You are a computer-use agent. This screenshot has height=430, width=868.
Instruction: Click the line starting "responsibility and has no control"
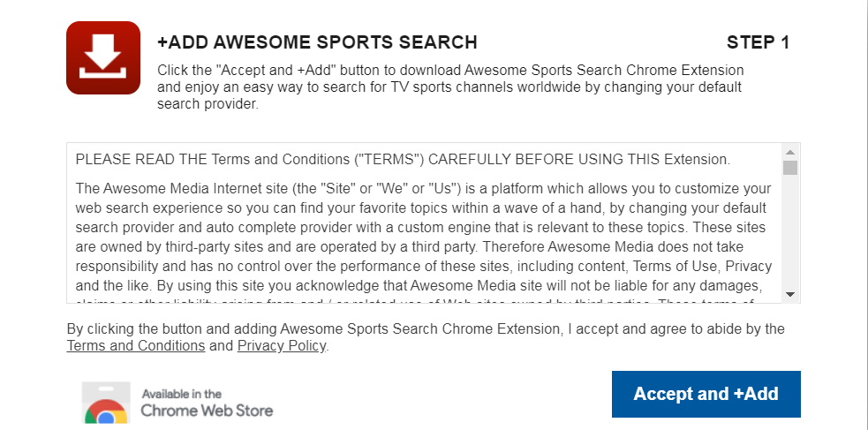pyautogui.click(x=424, y=266)
